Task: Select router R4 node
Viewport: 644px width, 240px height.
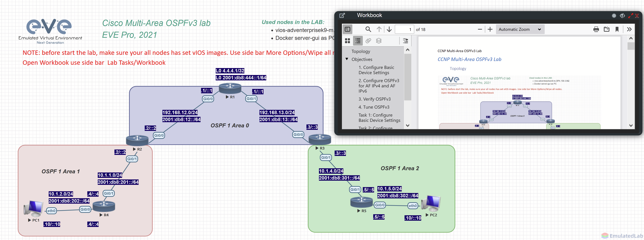Action: (x=104, y=206)
